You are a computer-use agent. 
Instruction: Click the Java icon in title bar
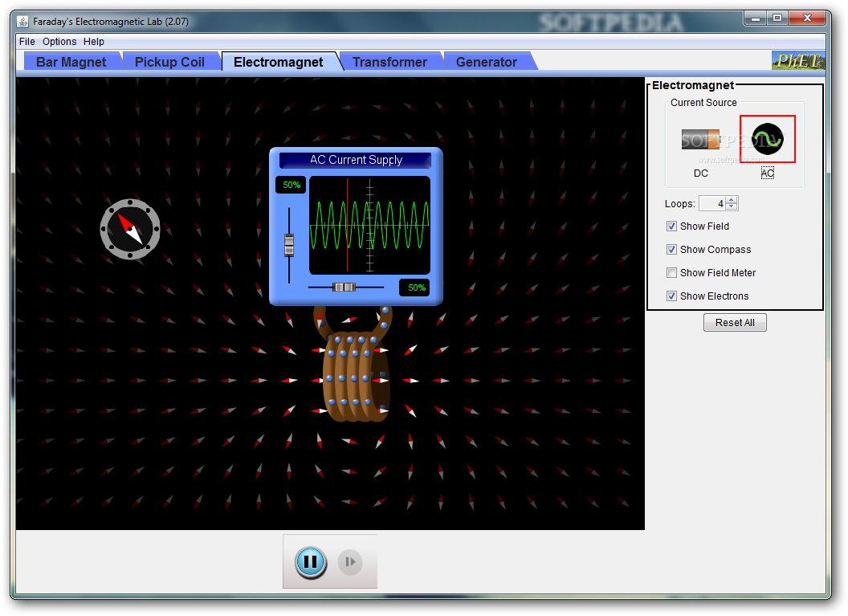pyautogui.click(x=22, y=22)
